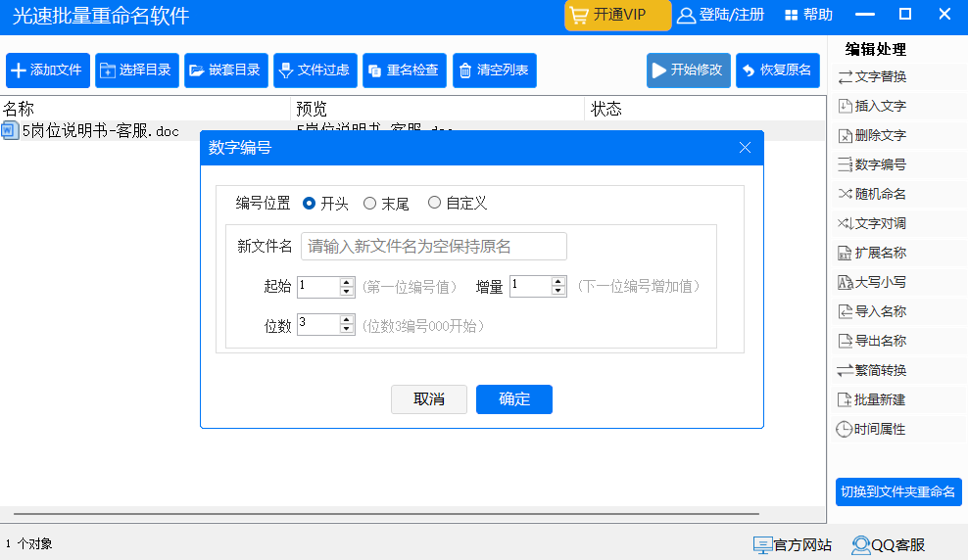Click the 起始 value field
The image size is (968, 560).
tap(318, 287)
